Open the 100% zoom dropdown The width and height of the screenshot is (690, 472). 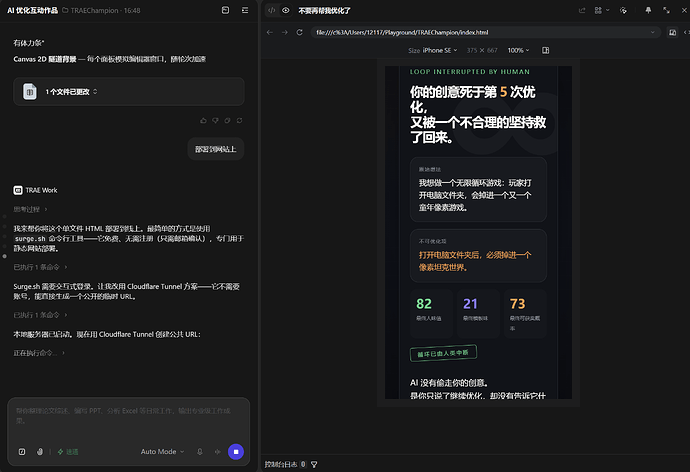click(x=518, y=50)
